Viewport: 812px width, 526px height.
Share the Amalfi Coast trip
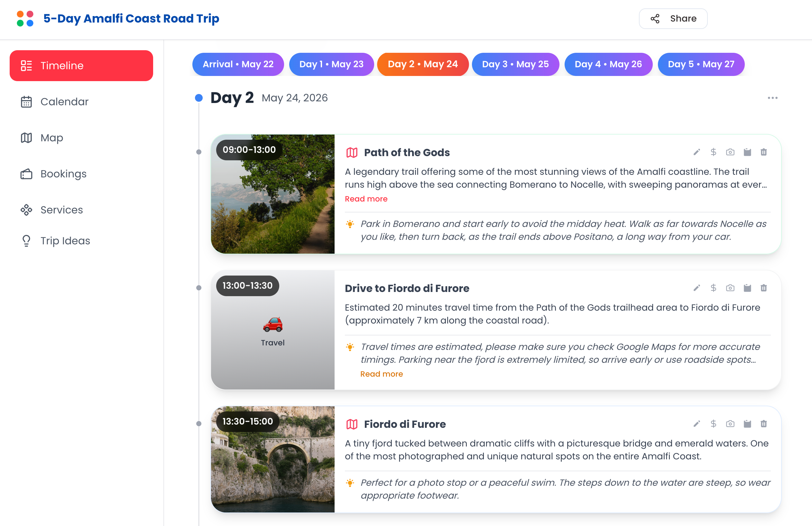[x=673, y=19]
